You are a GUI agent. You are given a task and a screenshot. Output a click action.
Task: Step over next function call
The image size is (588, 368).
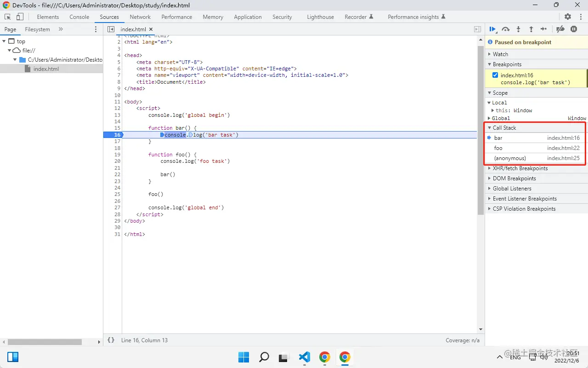pyautogui.click(x=505, y=29)
